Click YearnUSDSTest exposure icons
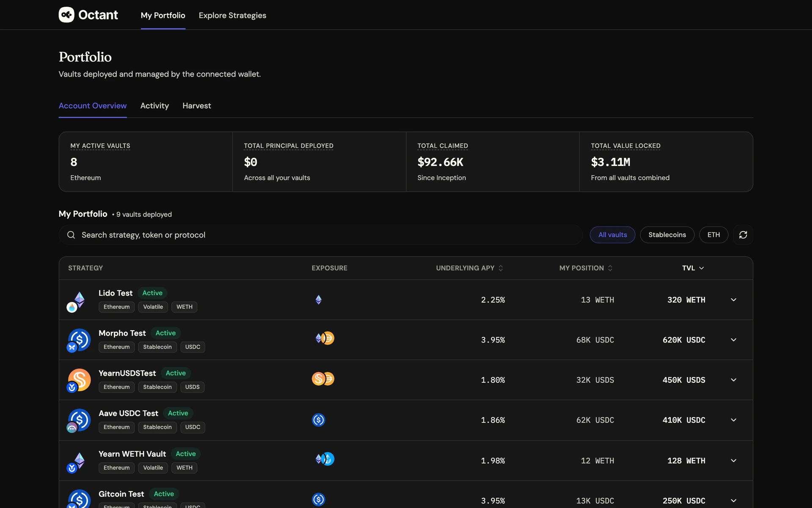The height and width of the screenshot is (508, 812). tap(323, 378)
